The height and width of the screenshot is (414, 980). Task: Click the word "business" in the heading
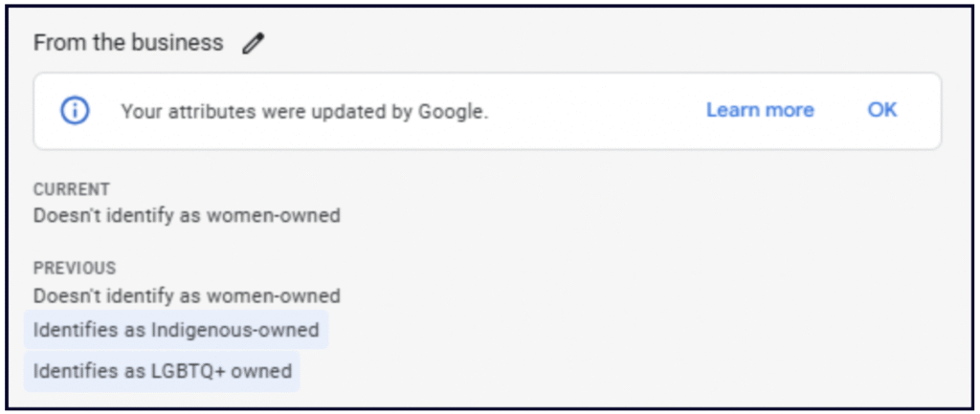click(x=179, y=43)
